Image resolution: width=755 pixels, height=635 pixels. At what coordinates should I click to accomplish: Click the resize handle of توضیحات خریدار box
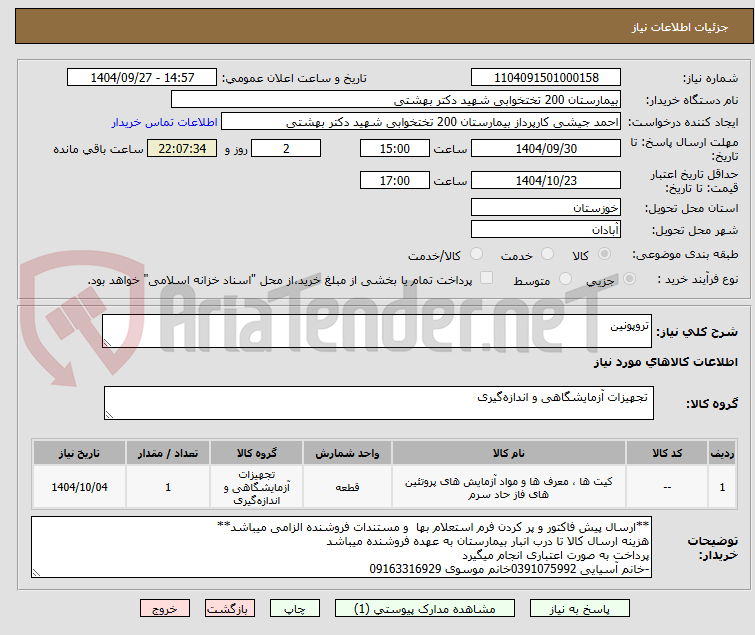[37, 572]
